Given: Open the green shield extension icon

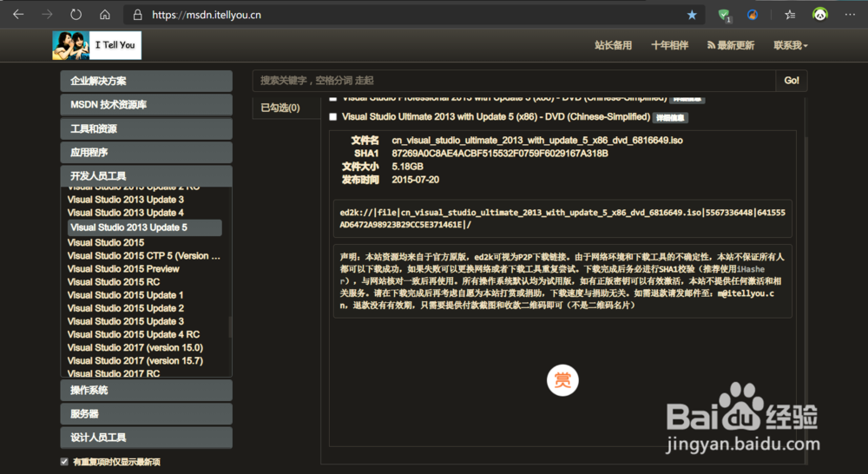Looking at the screenshot, I should click(724, 16).
